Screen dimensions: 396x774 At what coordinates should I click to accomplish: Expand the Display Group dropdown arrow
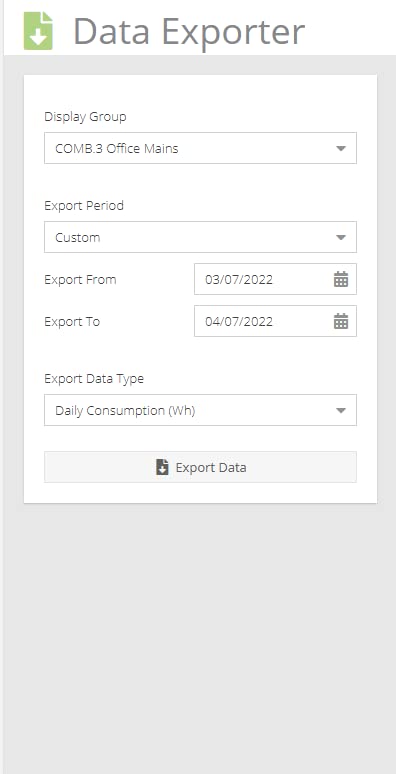tap(341, 148)
